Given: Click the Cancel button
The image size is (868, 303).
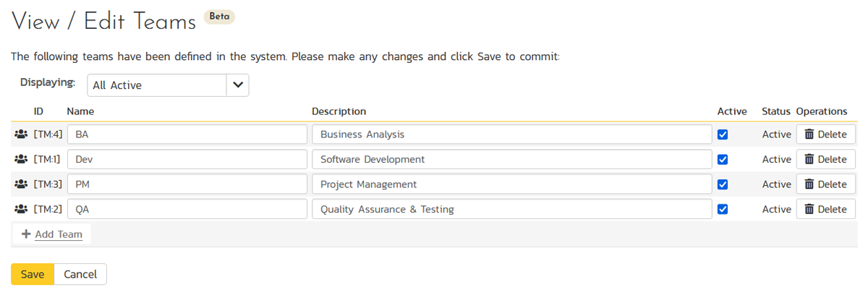Looking at the screenshot, I should (80, 274).
